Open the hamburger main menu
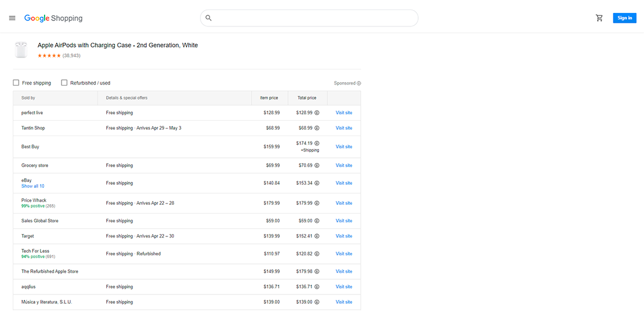The image size is (644, 315). [12, 18]
